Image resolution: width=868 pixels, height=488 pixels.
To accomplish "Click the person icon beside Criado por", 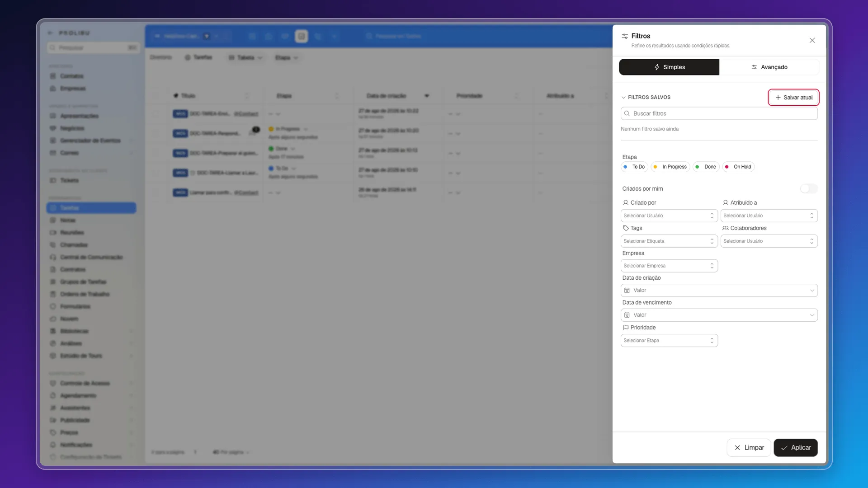I will (x=626, y=202).
